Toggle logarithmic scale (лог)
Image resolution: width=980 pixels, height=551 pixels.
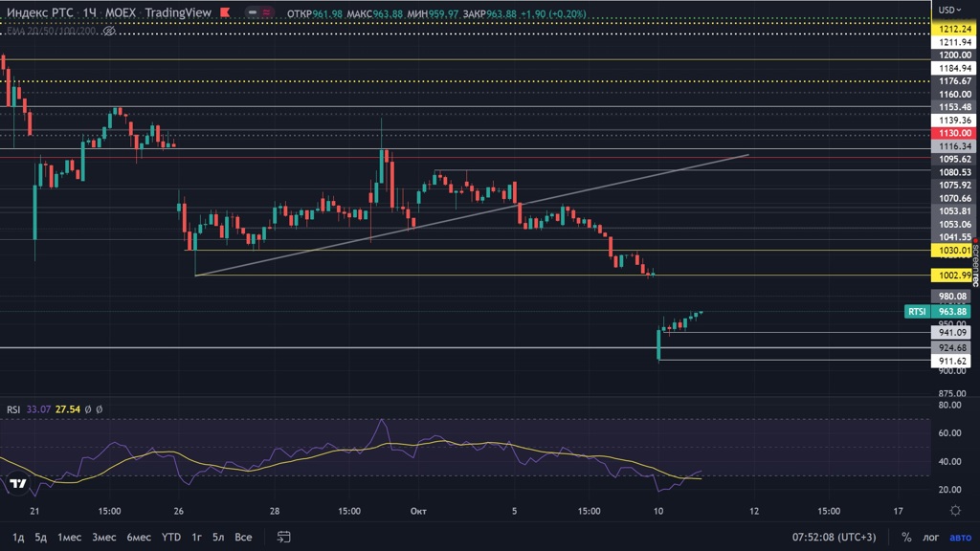click(x=930, y=537)
